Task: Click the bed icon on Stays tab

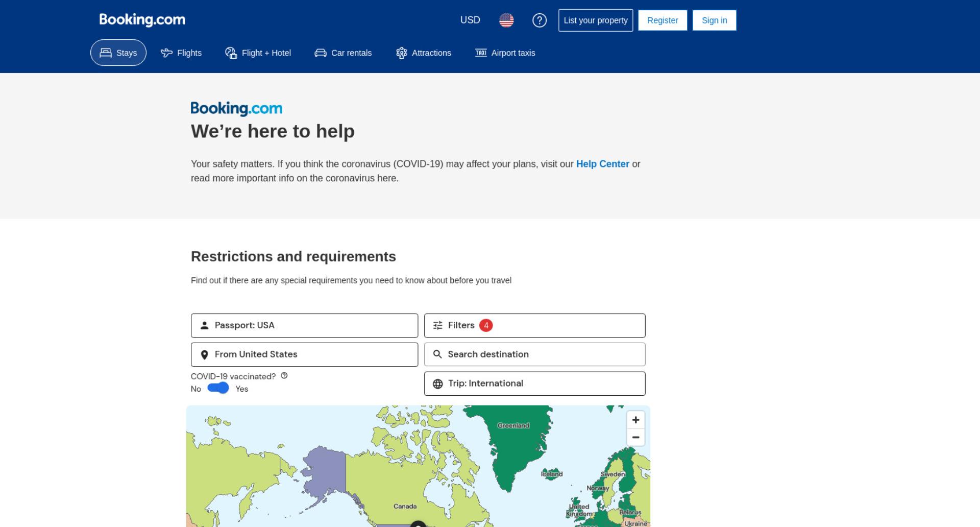Action: [106, 53]
